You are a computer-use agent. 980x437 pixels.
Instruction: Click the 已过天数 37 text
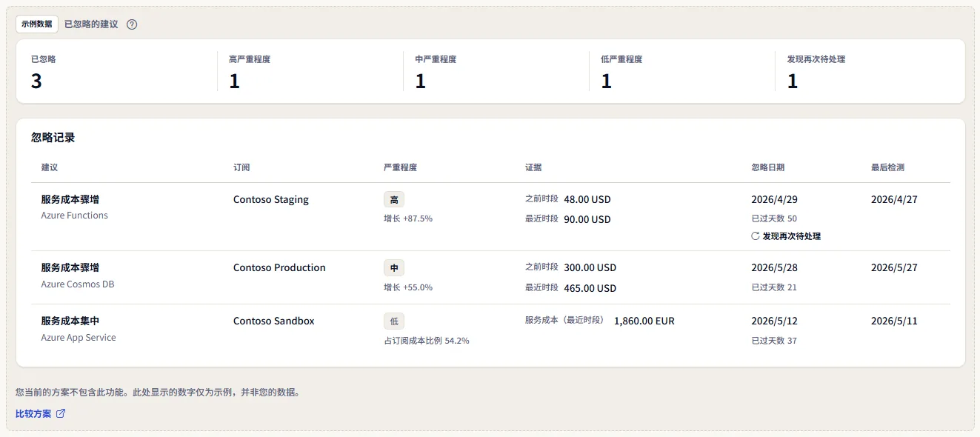coord(774,341)
